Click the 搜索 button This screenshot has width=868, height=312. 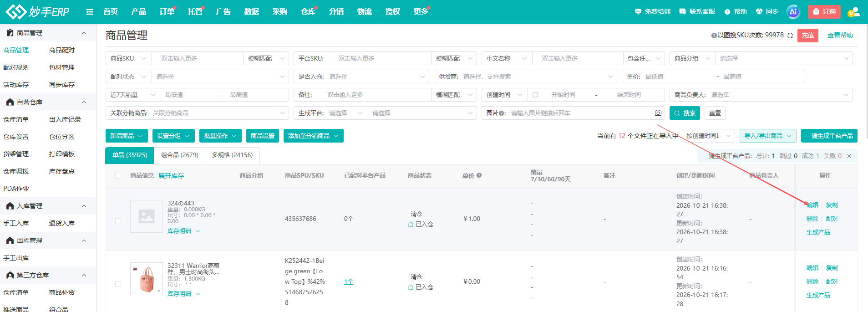coord(685,113)
